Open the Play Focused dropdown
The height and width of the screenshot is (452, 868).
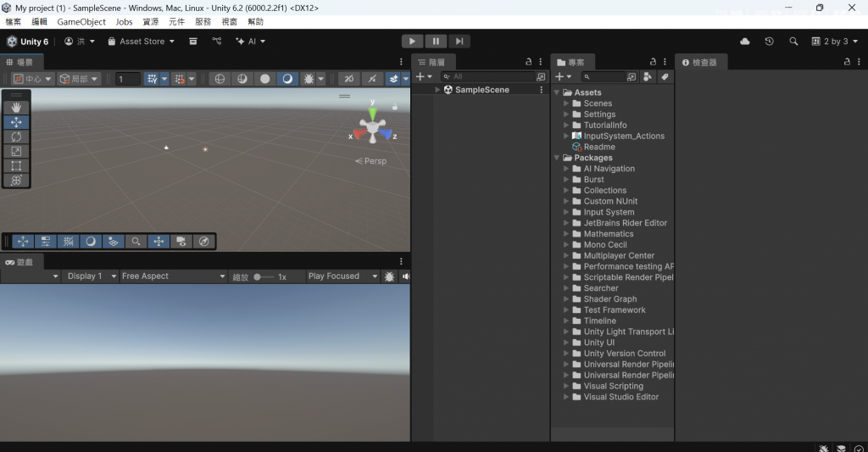(342, 276)
